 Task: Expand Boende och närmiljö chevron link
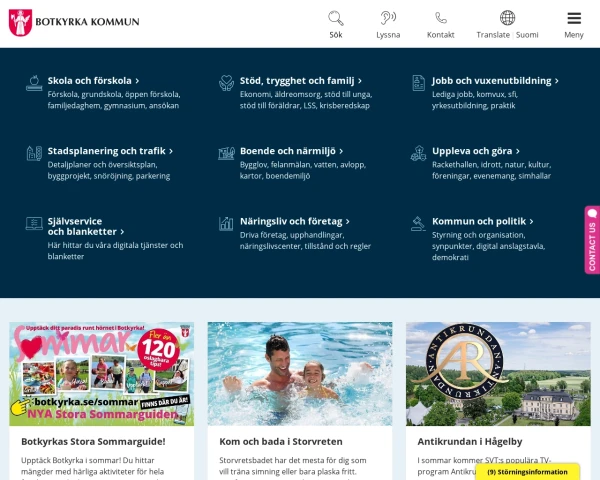tap(291, 151)
